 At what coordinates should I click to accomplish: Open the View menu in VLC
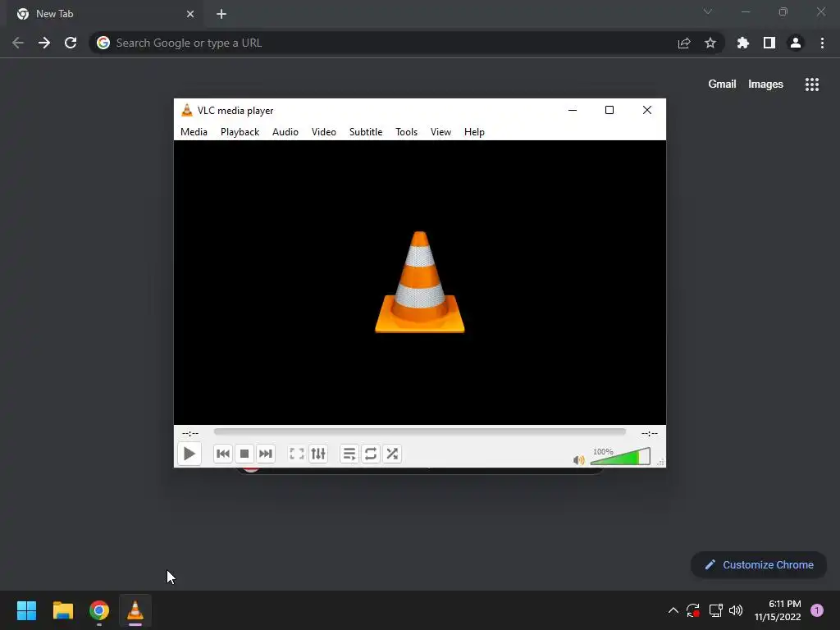(441, 132)
